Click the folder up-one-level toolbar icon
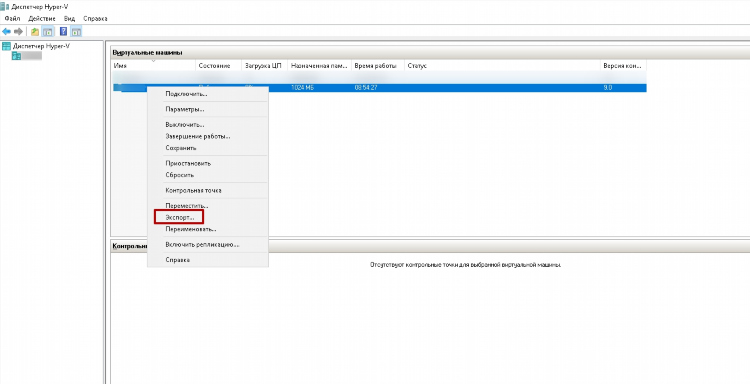This screenshot has width=750, height=384. (35, 32)
